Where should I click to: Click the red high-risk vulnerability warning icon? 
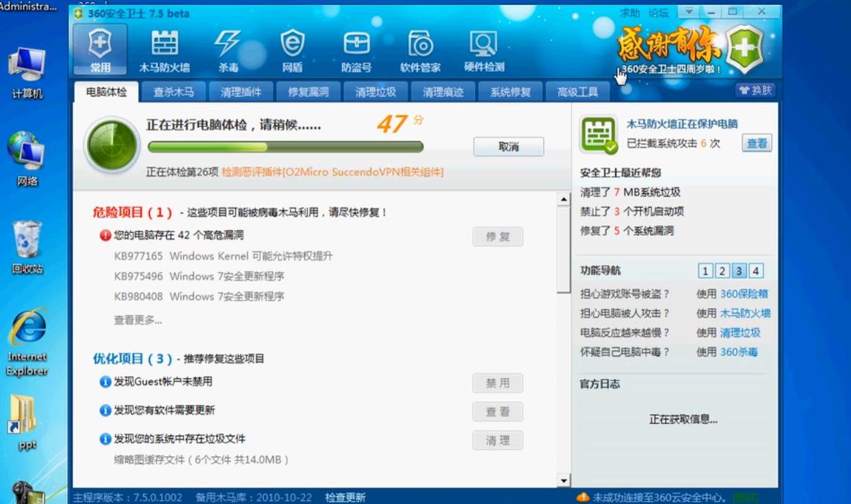click(x=105, y=235)
